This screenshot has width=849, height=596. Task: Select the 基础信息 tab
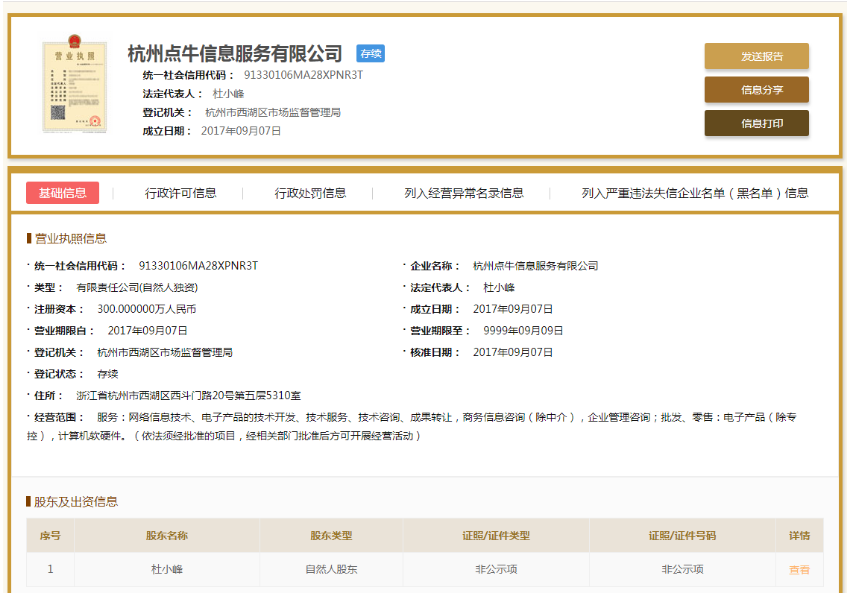[x=62, y=193]
